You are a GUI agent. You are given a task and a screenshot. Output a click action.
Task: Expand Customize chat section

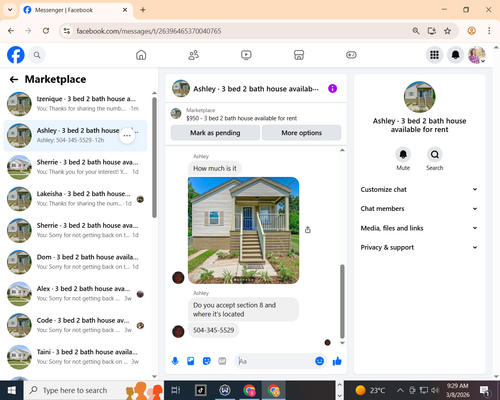click(x=419, y=189)
